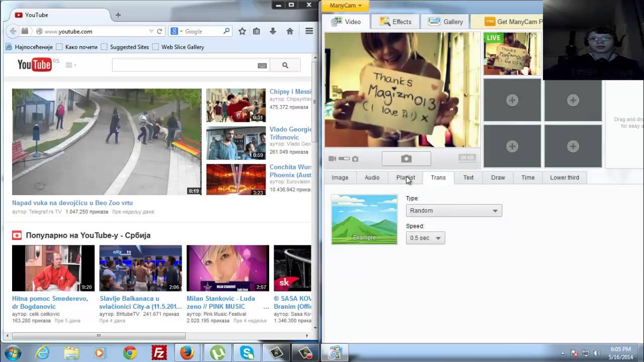Add source in middle-left empty slot
Viewport: 644px width, 362px height.
pos(512,100)
